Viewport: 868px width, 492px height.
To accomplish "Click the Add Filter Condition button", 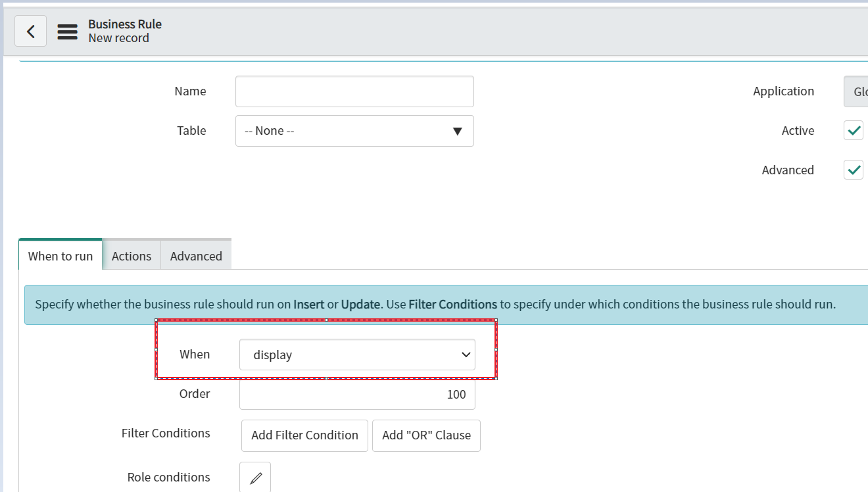I will [x=304, y=435].
